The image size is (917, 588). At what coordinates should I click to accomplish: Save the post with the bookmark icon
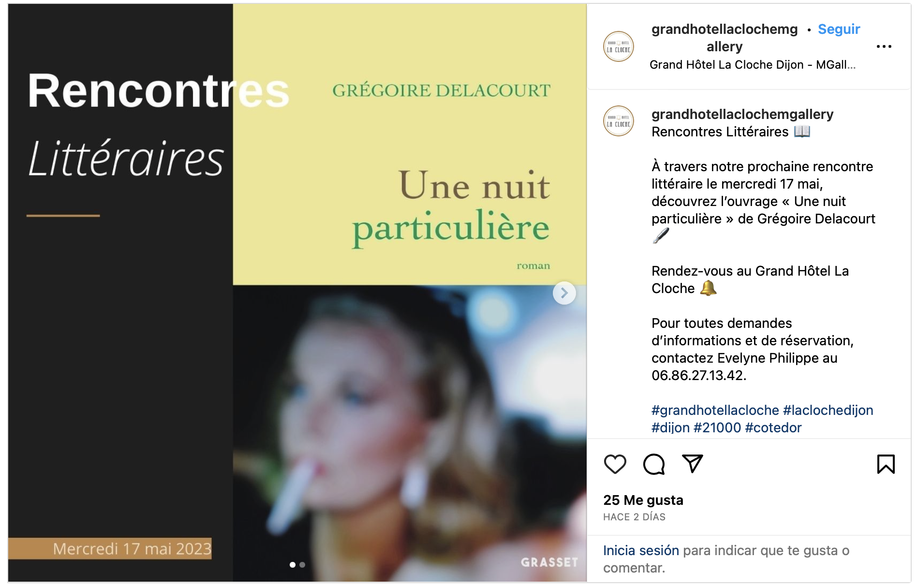(x=886, y=464)
